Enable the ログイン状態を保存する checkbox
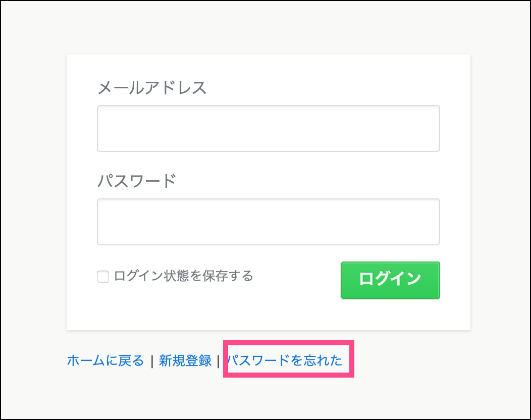Viewport: 531px width, 420px height. point(103,277)
